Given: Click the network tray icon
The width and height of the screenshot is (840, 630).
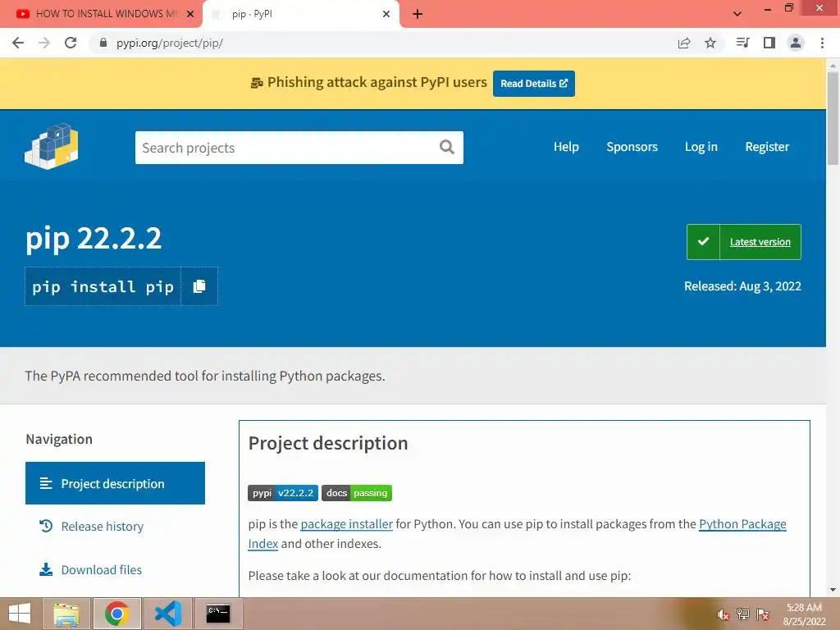Looking at the screenshot, I should pos(742,614).
